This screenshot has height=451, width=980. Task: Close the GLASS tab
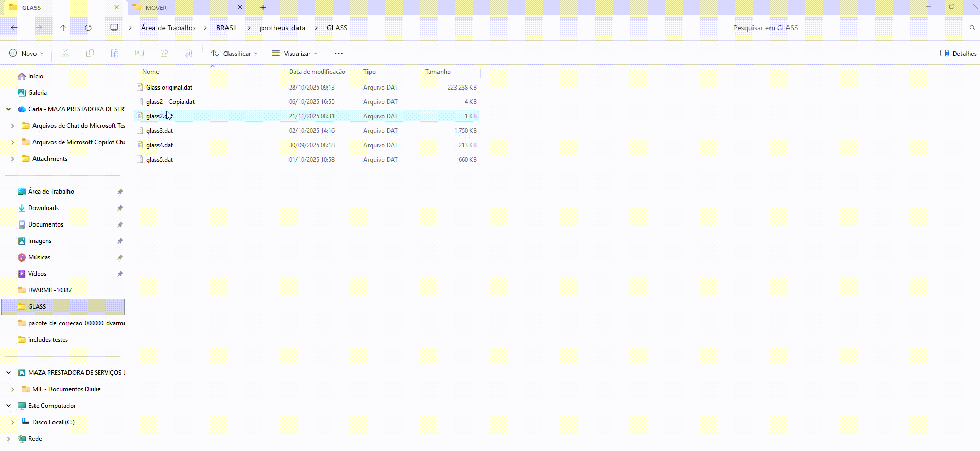coord(116,7)
